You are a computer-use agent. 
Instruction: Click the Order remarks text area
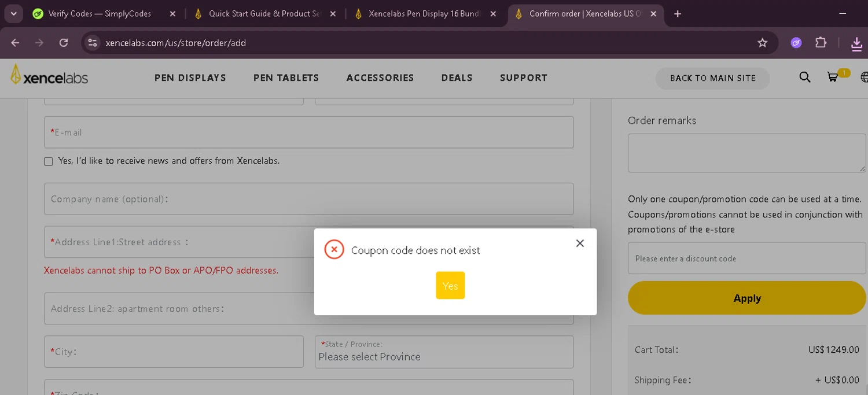[747, 153]
